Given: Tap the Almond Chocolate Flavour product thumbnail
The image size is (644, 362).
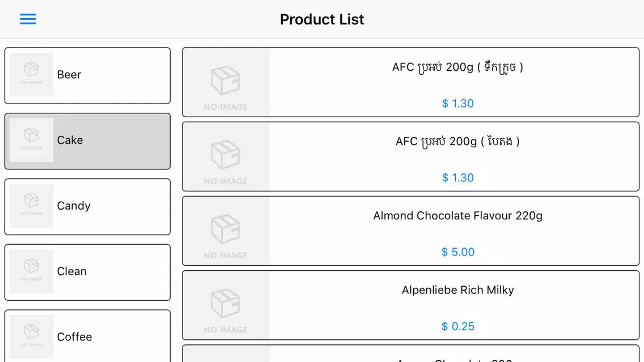Looking at the screenshot, I should click(x=226, y=231).
